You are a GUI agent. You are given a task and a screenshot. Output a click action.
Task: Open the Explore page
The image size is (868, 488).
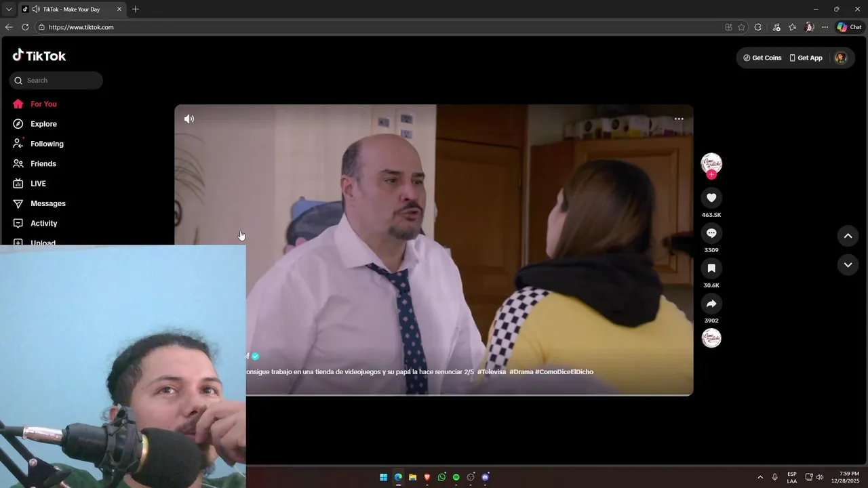pyautogui.click(x=43, y=124)
